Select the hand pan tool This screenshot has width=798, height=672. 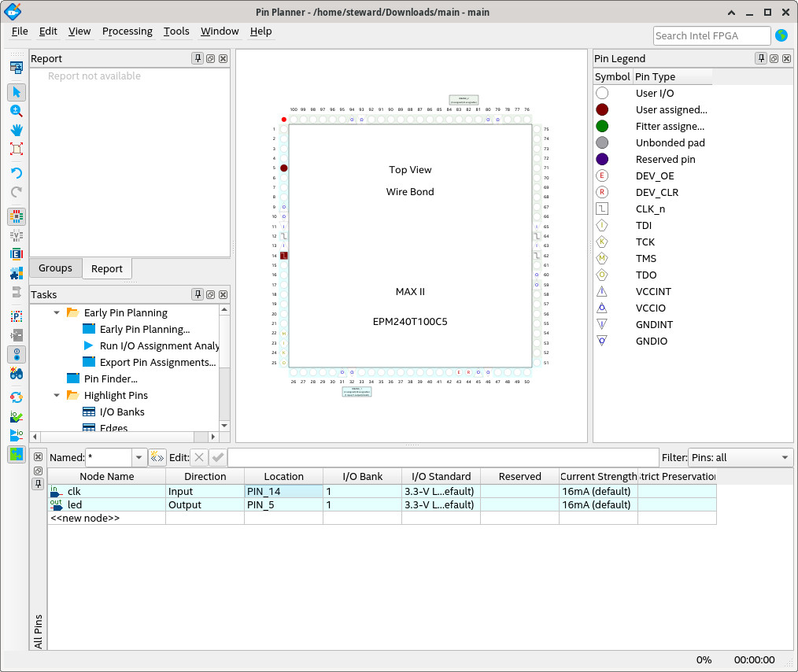tap(17, 130)
